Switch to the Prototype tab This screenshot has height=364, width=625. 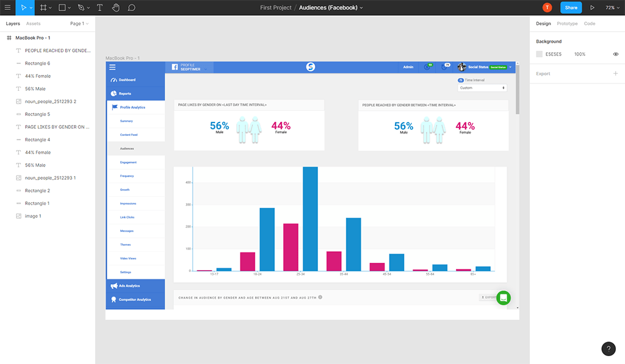click(x=567, y=24)
